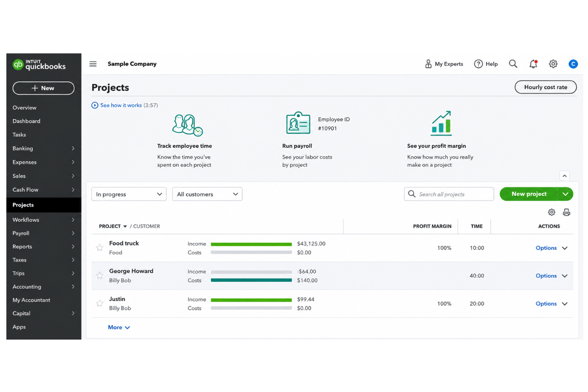Click the Track employee time illustration
Viewport: 588px width, 392px height.
coord(188,125)
